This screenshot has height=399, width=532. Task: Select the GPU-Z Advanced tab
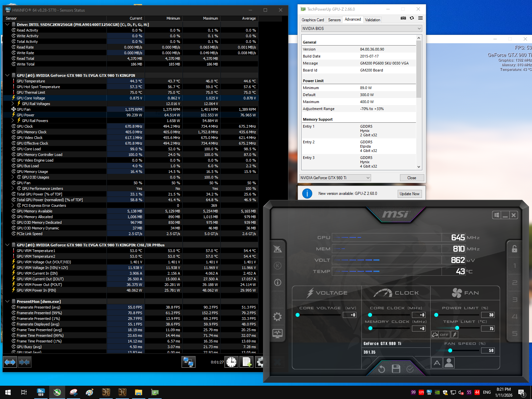click(x=353, y=19)
